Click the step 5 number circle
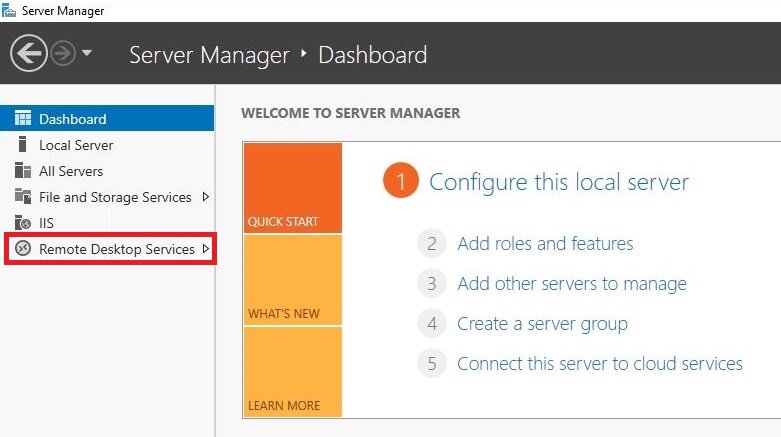Screen dimensions: 781x437 click(432, 364)
